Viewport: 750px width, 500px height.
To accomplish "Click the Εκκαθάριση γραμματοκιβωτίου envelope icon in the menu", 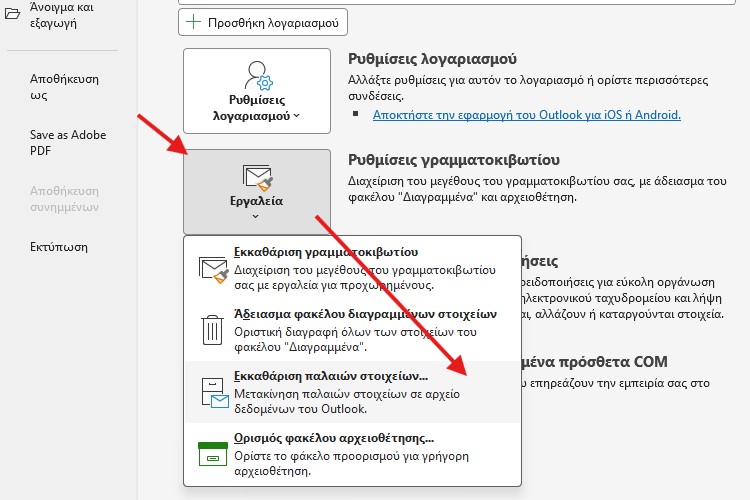I will [x=214, y=269].
